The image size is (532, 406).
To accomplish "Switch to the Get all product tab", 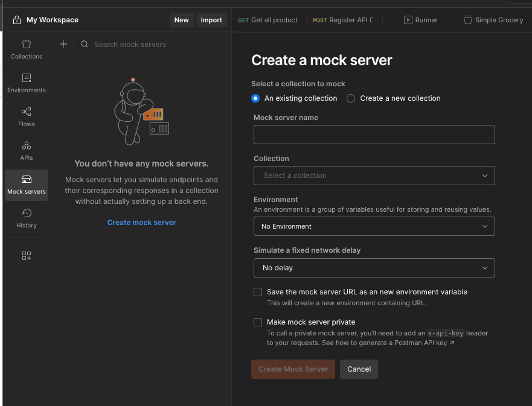I will pos(268,20).
